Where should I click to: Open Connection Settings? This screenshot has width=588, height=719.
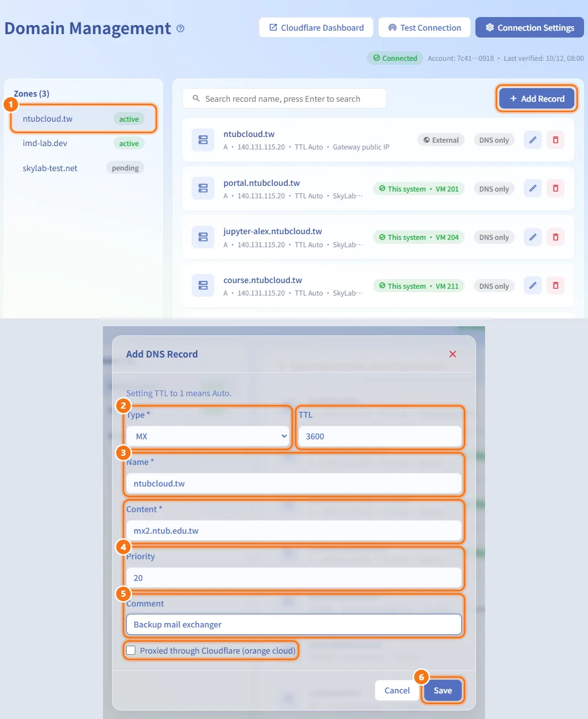[529, 27]
